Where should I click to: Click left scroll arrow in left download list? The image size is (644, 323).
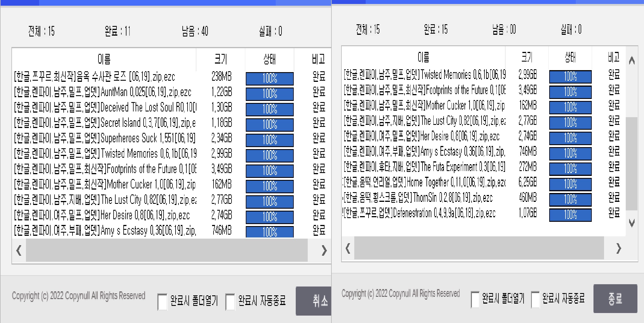(x=19, y=251)
